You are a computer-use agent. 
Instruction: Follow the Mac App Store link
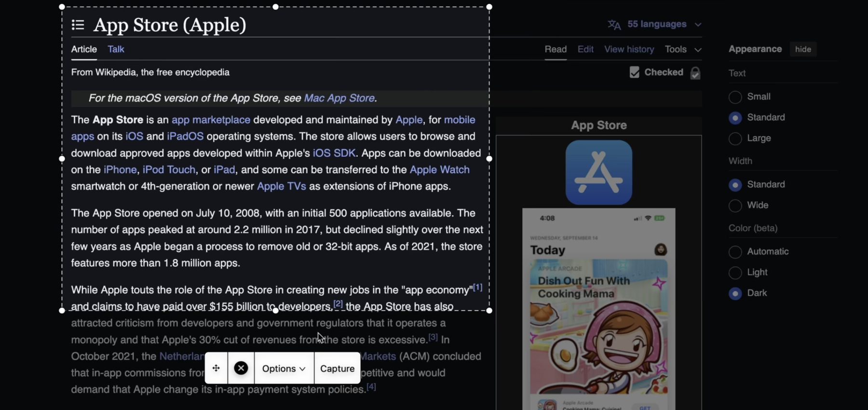(x=339, y=98)
